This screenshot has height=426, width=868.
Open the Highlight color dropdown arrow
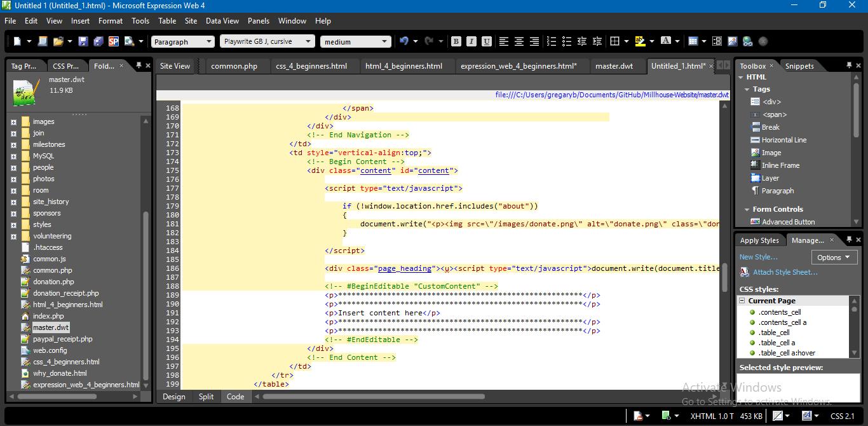651,41
